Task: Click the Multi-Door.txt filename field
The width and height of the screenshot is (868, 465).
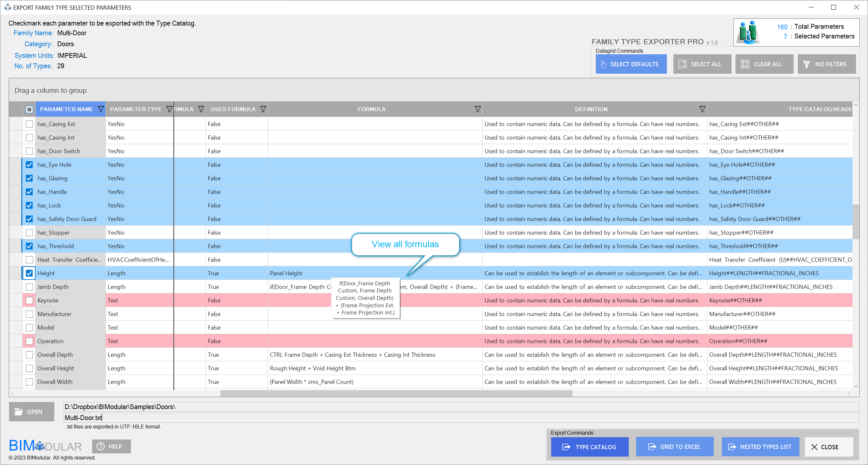Action: [x=460, y=417]
